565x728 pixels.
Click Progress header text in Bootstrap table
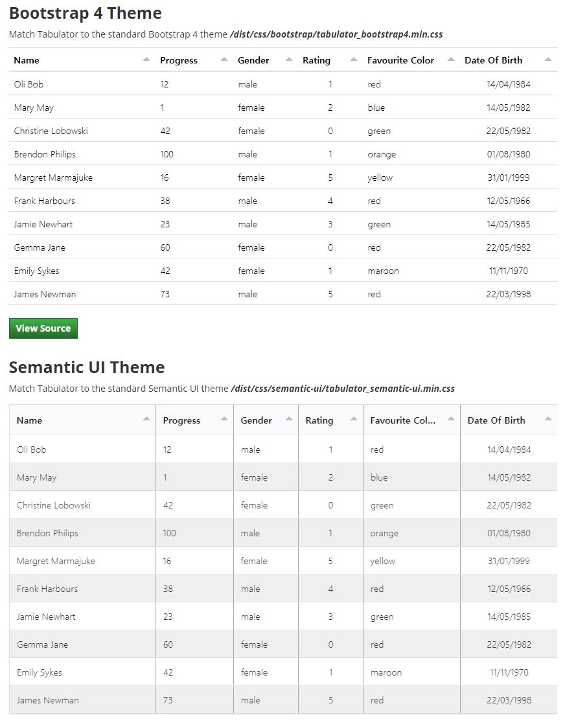coord(179,60)
